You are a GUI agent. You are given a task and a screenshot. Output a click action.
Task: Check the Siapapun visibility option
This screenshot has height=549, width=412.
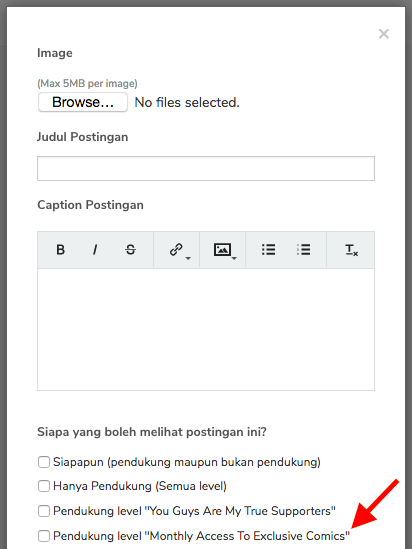[44, 462]
